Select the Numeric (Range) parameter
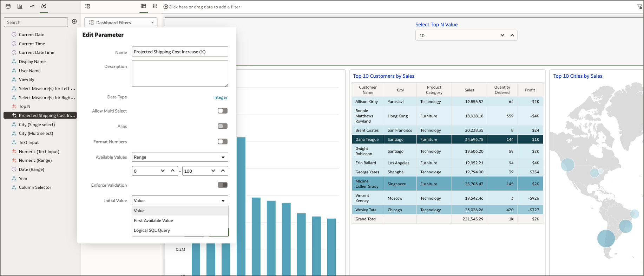This screenshot has width=644, height=276. [35, 160]
